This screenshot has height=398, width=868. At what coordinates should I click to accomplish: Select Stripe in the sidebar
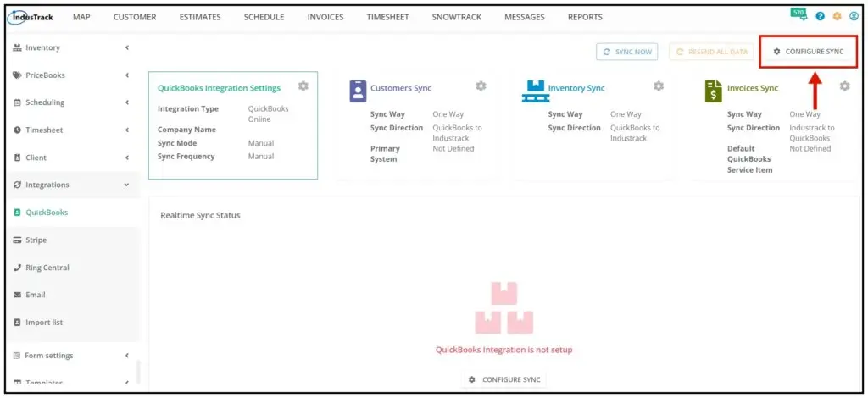[36, 240]
